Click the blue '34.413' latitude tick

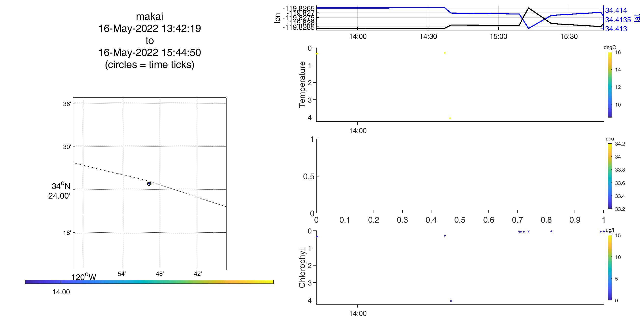pos(616,29)
